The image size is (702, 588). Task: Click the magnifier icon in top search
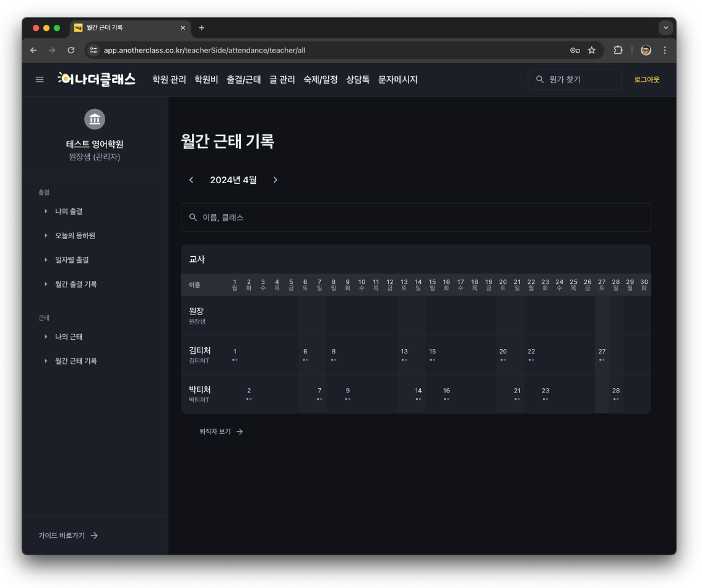click(540, 79)
